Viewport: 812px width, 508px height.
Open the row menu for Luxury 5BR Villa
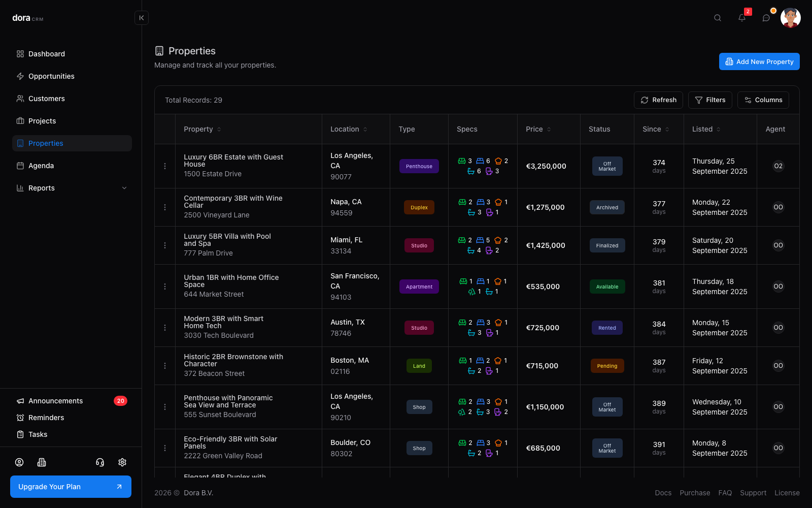click(x=165, y=245)
